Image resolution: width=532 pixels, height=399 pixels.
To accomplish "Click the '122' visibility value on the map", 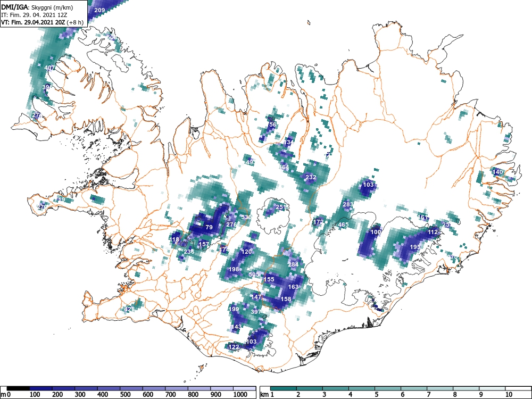I will coord(234,347).
